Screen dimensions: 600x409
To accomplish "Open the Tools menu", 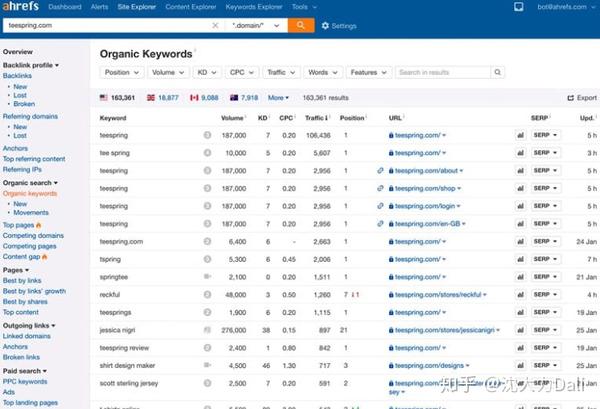I will [x=304, y=7].
